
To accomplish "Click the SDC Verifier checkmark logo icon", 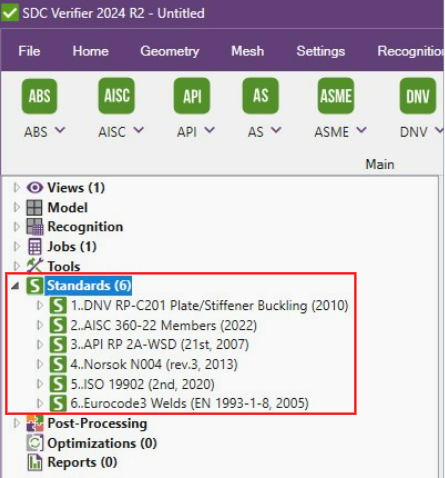I will [x=10, y=13].
